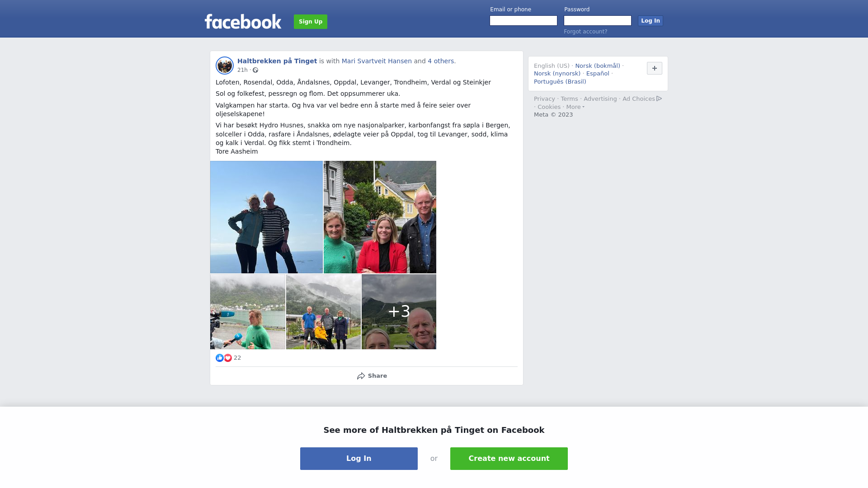Expand the More footer dropdown
Image resolution: width=868 pixels, height=488 pixels.
[575, 107]
